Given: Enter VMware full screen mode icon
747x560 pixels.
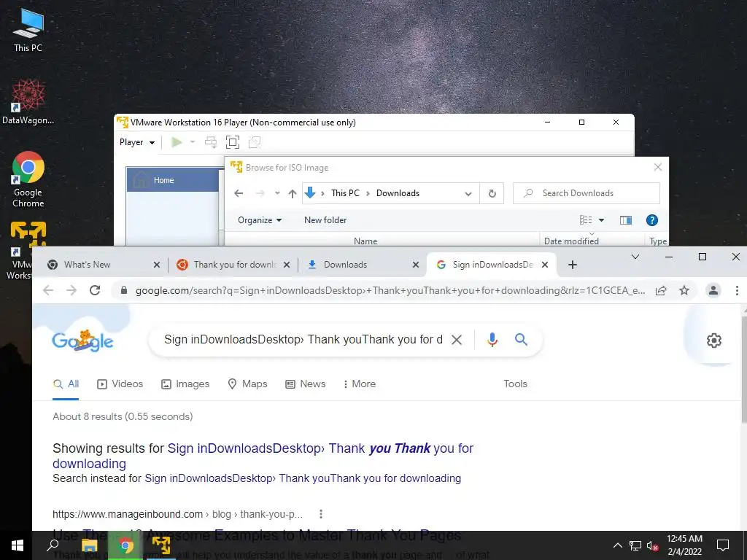Looking at the screenshot, I should pyautogui.click(x=233, y=142).
